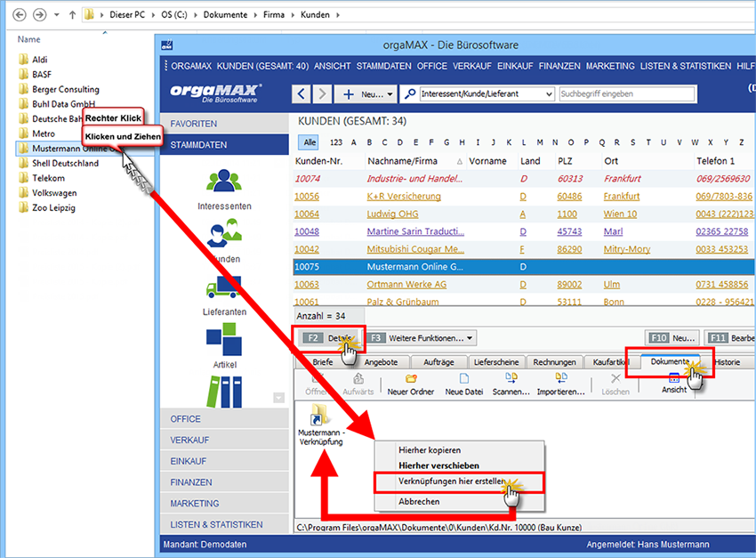The height and width of the screenshot is (558, 756).
Task: Click the orgaMAX forward navigation arrow
Action: [322, 93]
